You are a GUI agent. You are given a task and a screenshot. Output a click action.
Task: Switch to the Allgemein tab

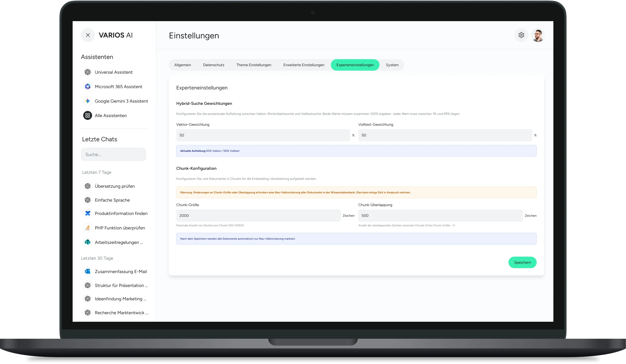[183, 65]
